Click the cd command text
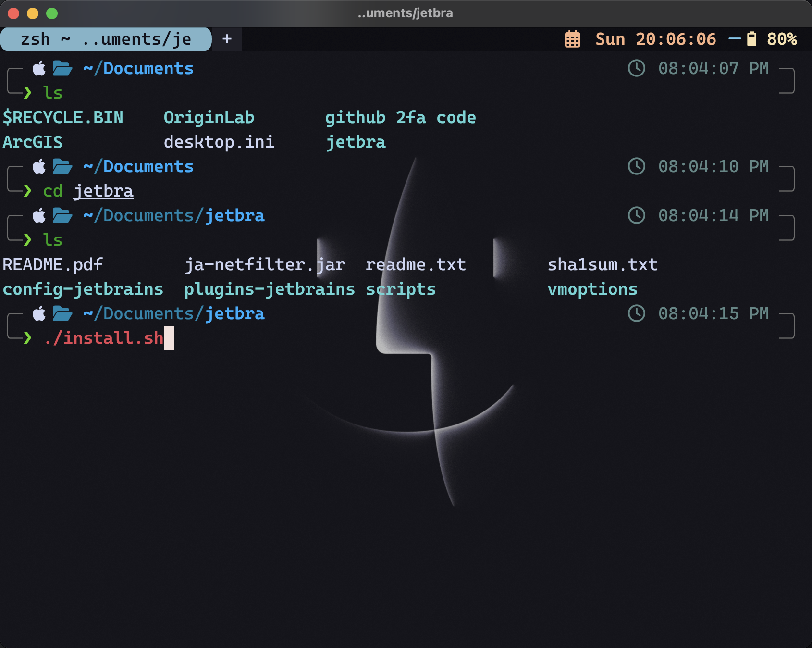Screen dimensions: 812x648 click(53, 191)
